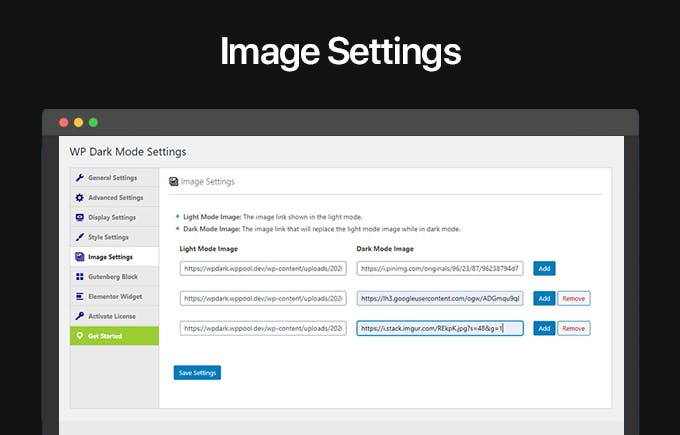Click the 'WP Dark Mode Settings' title

[128, 152]
